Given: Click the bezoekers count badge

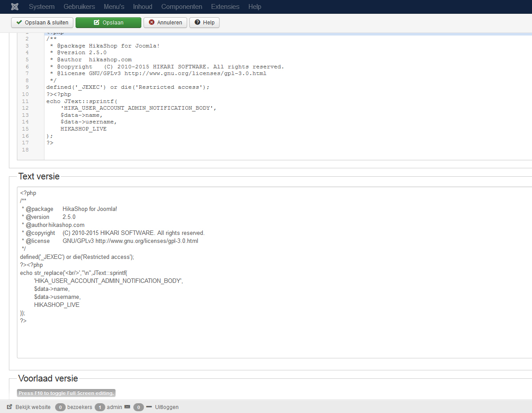Looking at the screenshot, I should click(60, 407).
